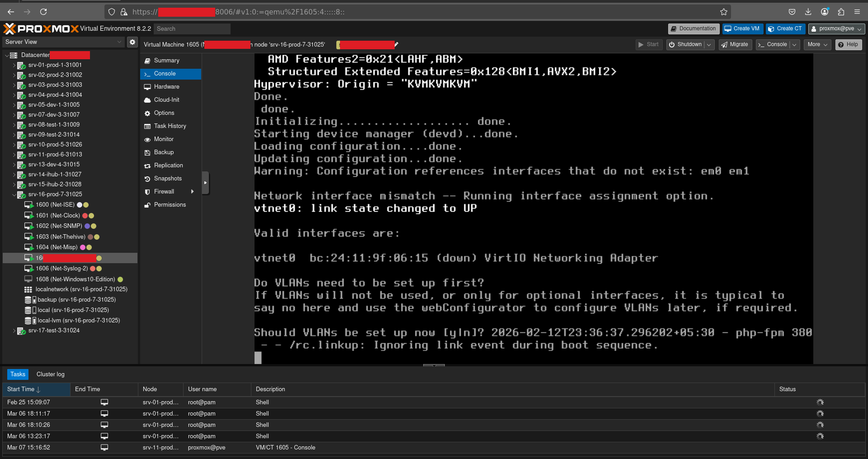Collapse node srv-16-prod-7-31025
868x459 pixels.
click(14, 195)
